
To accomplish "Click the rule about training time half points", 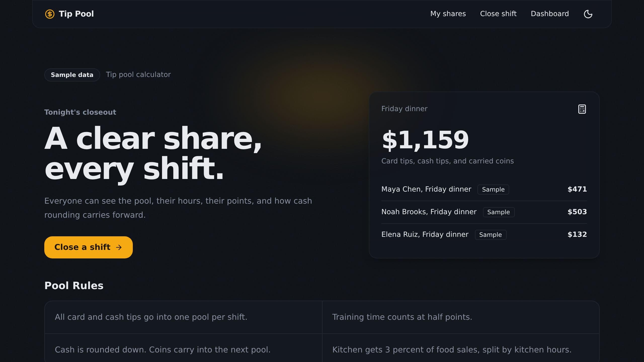I will (x=402, y=317).
